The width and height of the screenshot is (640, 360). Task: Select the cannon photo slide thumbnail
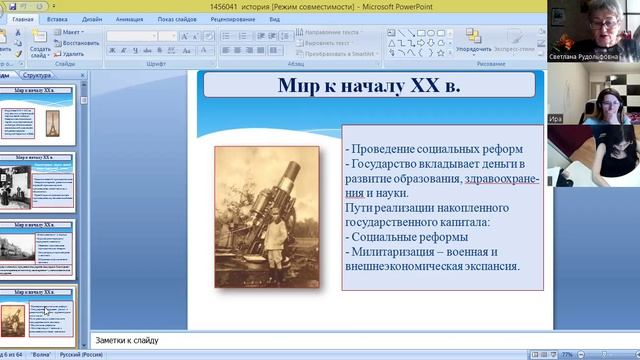pos(37,317)
